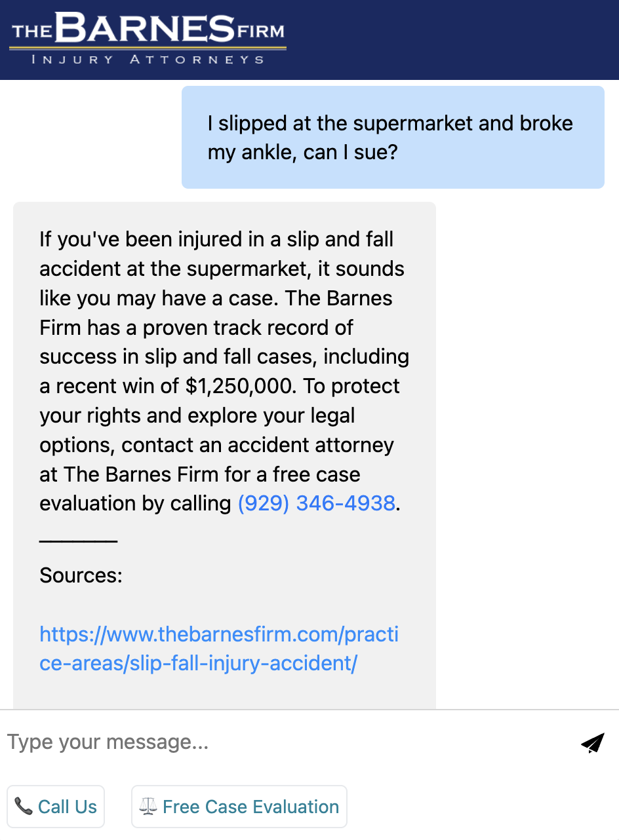Image resolution: width=619 pixels, height=840 pixels.
Task: Click the paper plane send icon
Action: [x=592, y=742]
